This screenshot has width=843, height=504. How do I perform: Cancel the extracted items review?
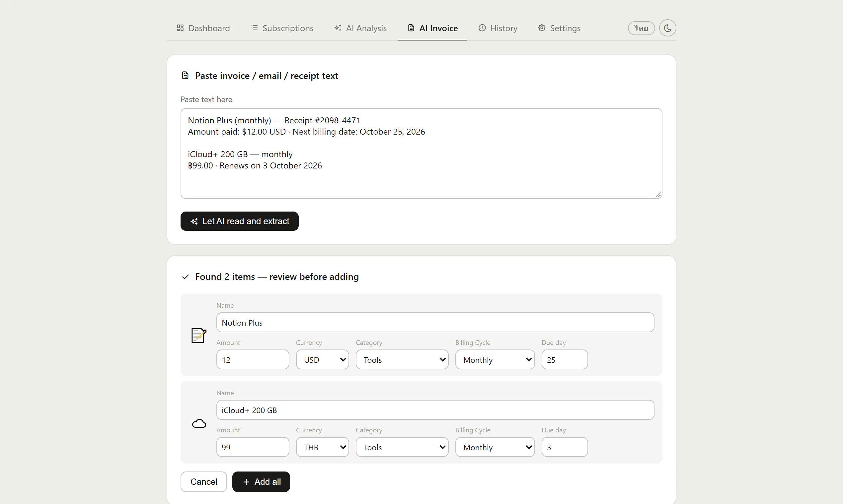(x=203, y=481)
